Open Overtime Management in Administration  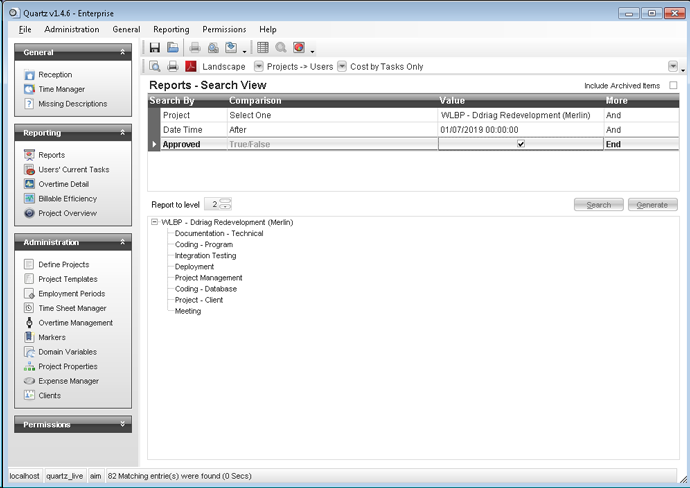(75, 323)
